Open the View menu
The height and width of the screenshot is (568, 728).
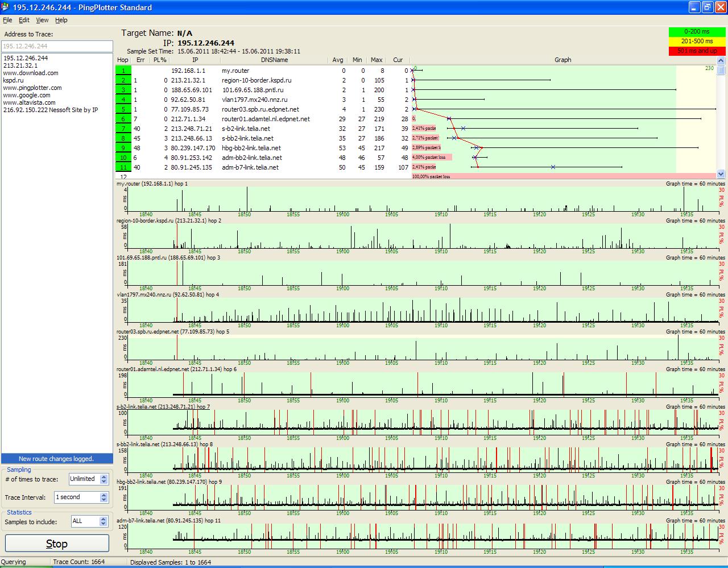[x=42, y=20]
